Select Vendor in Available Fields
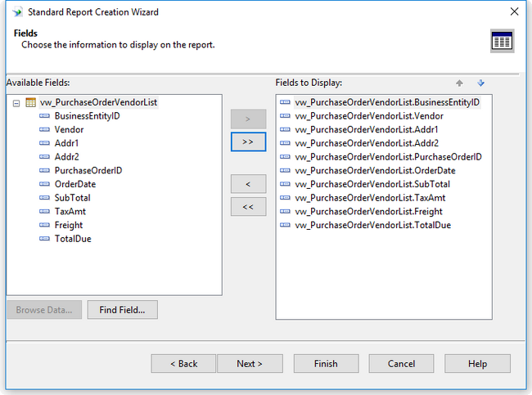This screenshot has width=532, height=395. click(x=69, y=129)
